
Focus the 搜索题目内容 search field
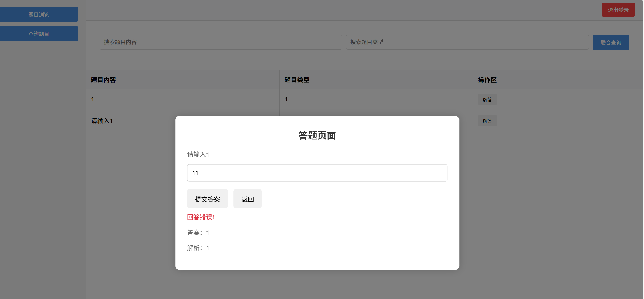[221, 42]
